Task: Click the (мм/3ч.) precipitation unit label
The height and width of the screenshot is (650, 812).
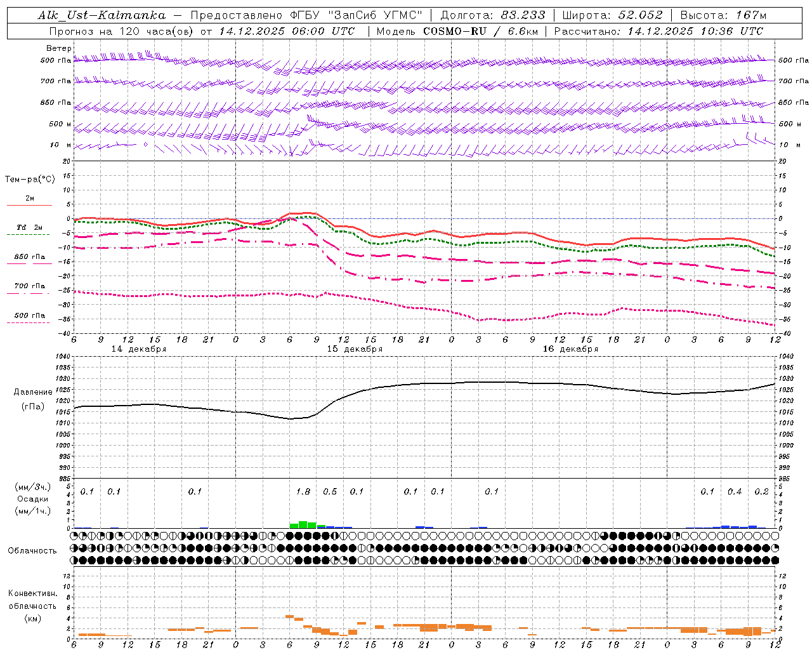Action: click(33, 487)
